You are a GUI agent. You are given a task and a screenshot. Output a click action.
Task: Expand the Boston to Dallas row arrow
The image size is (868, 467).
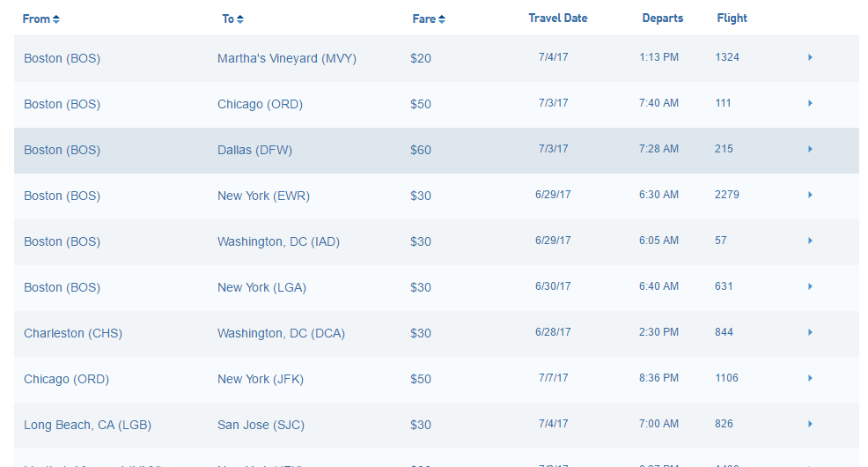[810, 149]
